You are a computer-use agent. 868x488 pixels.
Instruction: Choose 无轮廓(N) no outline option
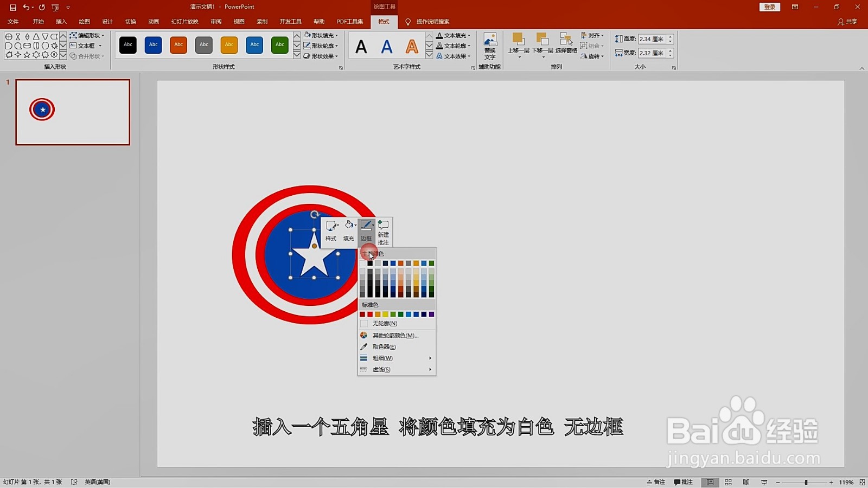pyautogui.click(x=397, y=324)
